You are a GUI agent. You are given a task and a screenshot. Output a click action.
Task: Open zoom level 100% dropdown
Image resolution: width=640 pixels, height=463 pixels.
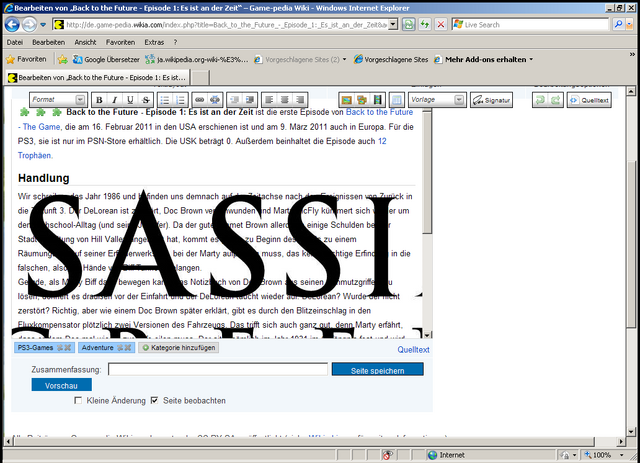622,455
